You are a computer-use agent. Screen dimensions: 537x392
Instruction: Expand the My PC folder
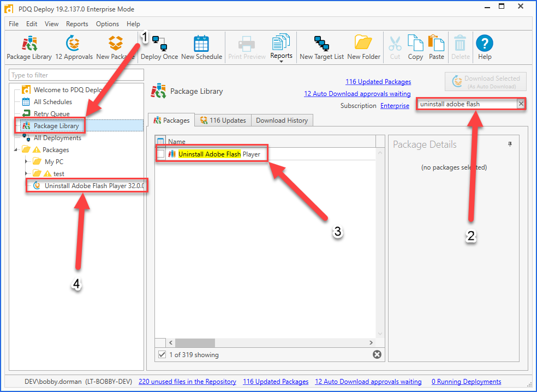coord(26,161)
